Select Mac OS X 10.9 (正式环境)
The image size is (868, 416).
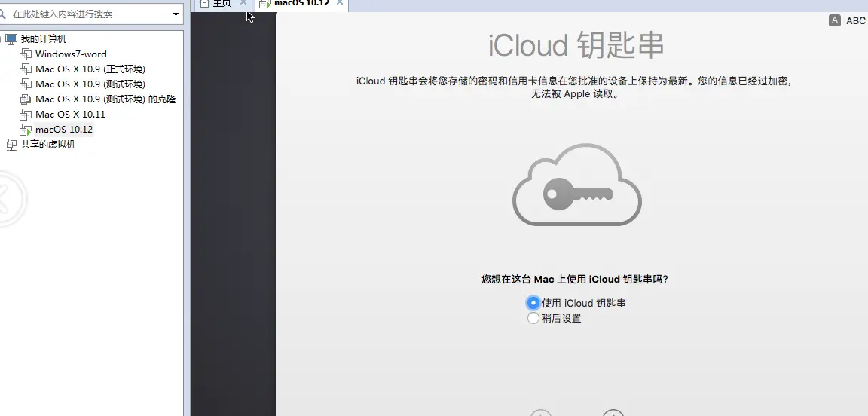point(90,69)
